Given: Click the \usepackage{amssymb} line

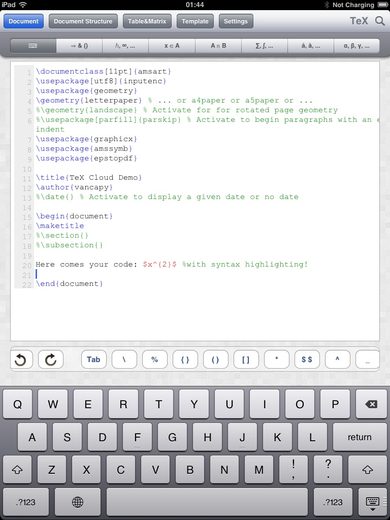Looking at the screenshot, I should [84, 149].
